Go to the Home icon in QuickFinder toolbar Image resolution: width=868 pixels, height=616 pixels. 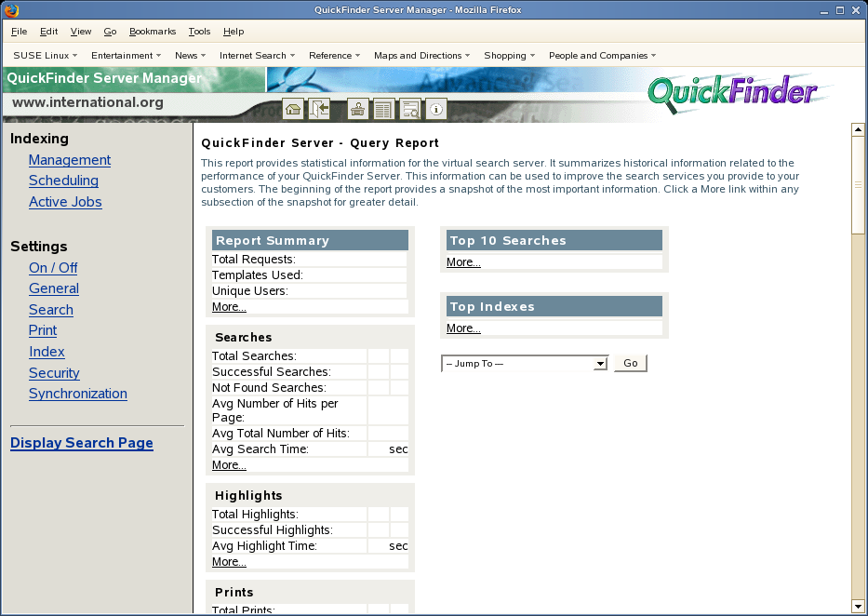(293, 109)
